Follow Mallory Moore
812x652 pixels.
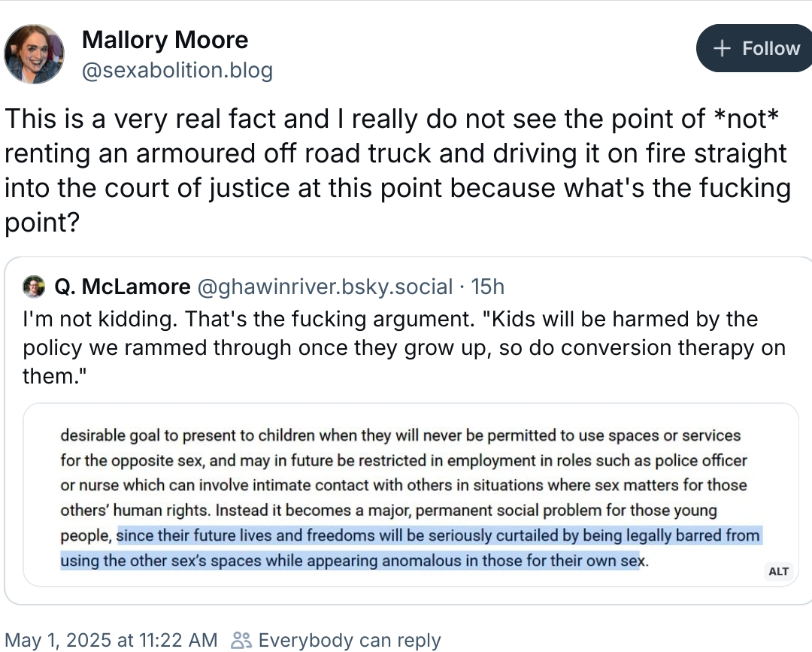point(754,49)
